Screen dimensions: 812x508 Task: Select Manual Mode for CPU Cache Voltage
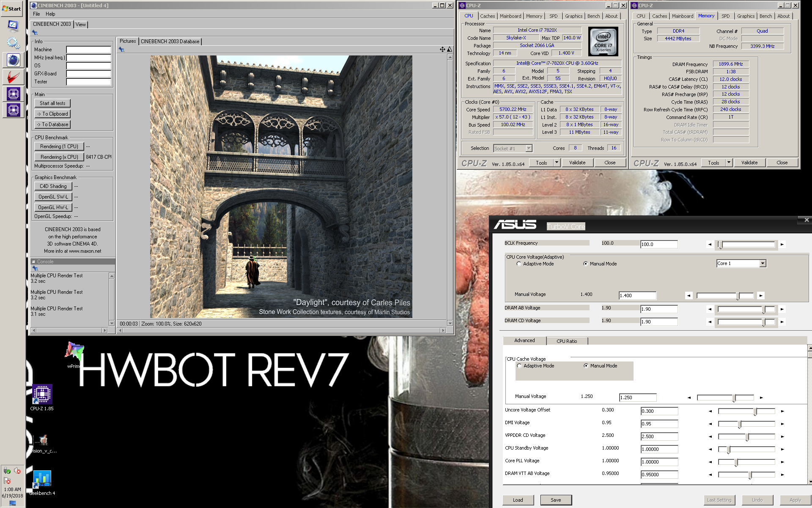[x=586, y=366]
